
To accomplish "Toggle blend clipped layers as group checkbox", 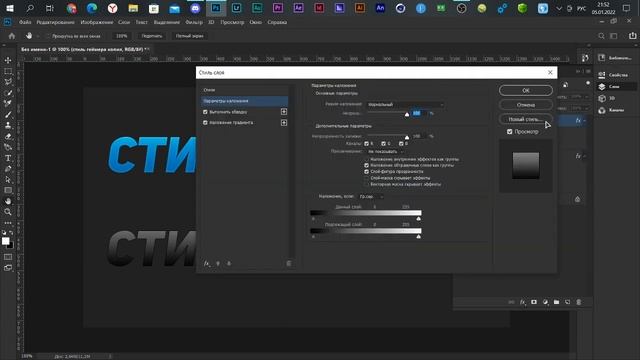I will (366, 165).
